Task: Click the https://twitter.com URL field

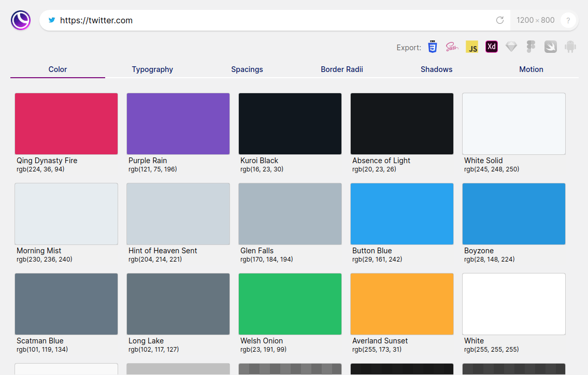Action: 275,20
